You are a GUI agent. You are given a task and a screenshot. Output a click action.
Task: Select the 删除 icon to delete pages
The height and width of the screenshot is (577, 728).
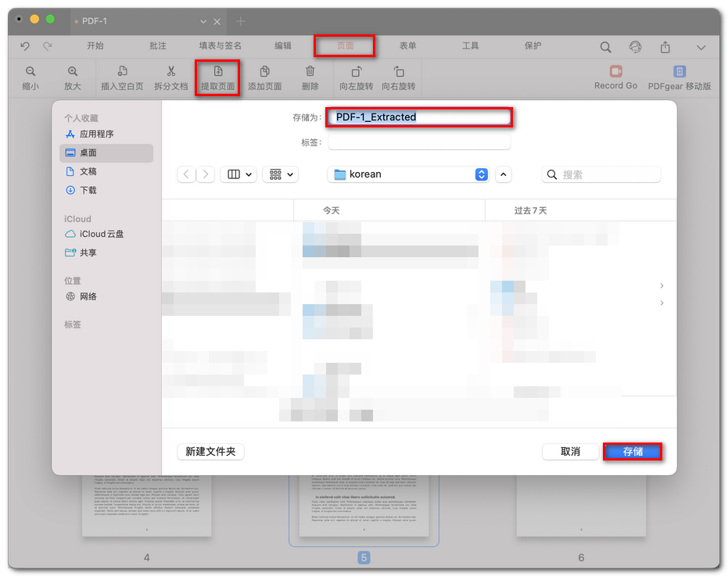pos(310,77)
